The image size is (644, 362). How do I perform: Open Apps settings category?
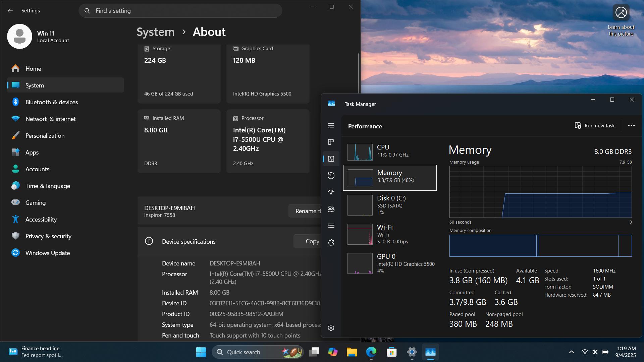coord(65,152)
